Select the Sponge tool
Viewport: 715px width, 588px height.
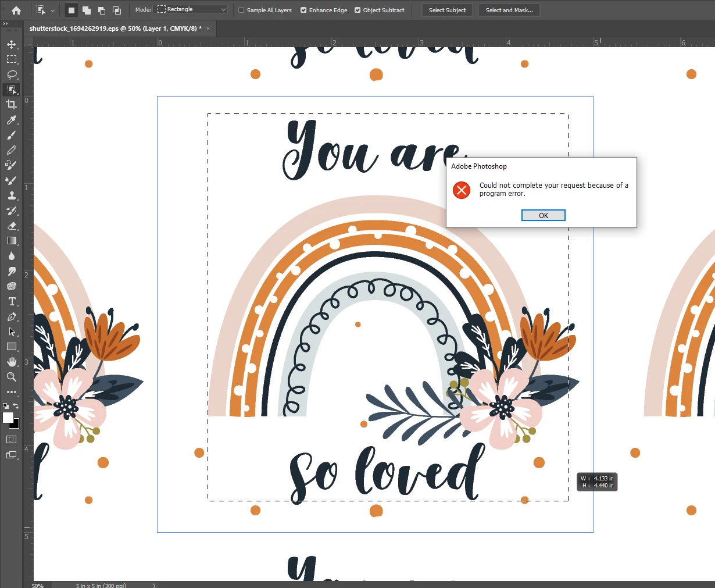11,286
